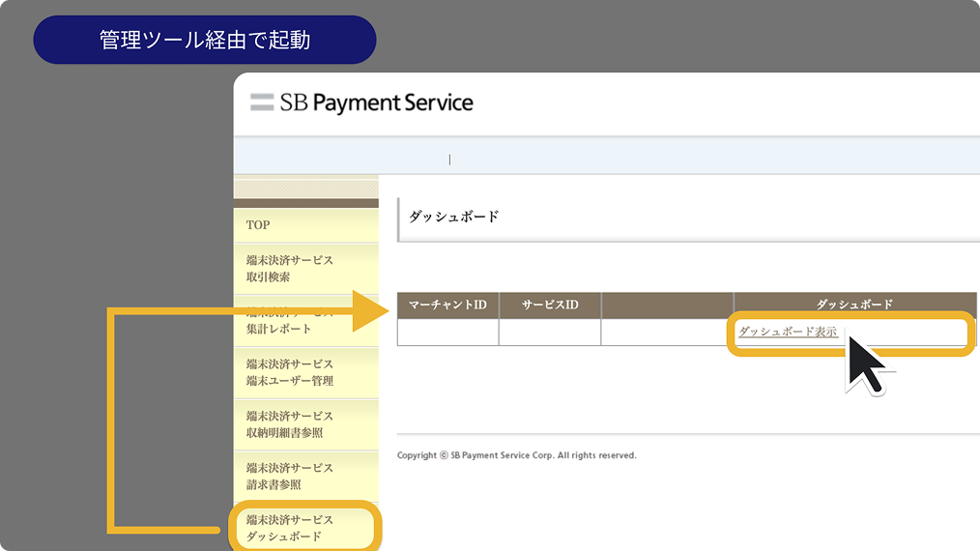Open 端末決済サービス ダッシュボード sidebar item

[x=290, y=528]
